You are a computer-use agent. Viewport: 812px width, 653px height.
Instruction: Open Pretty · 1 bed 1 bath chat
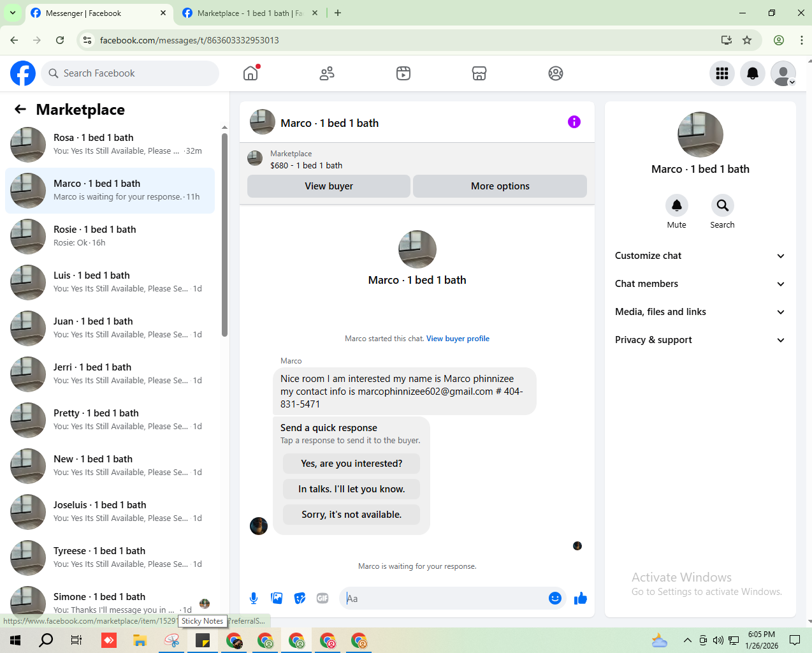(110, 420)
